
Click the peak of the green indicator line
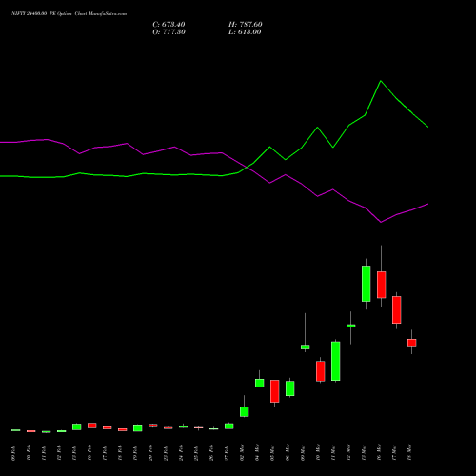click(x=381, y=81)
